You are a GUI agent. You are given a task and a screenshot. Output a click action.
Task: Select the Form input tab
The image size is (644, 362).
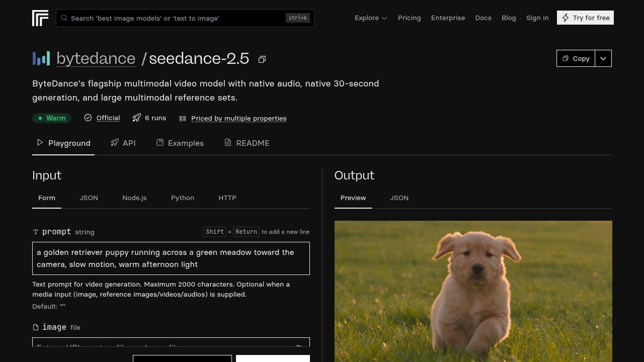tap(47, 198)
